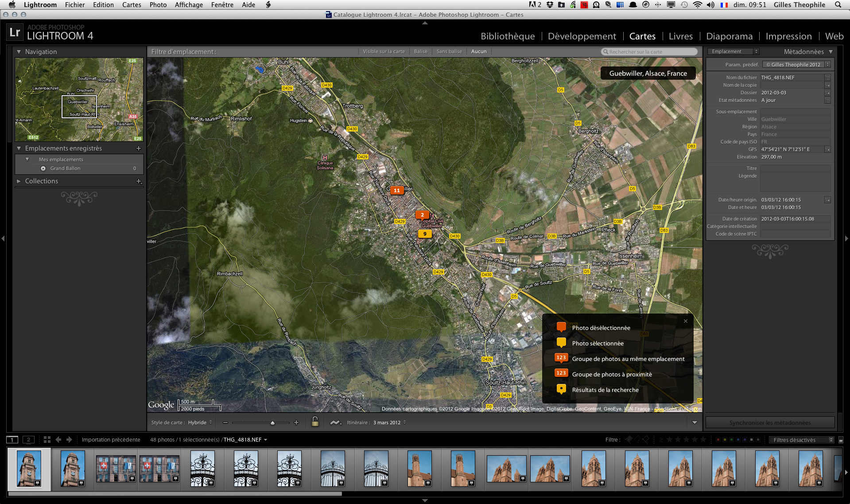Viewport: 850px width, 504px height.
Task: Filter by Balisé photos
Action: tap(420, 52)
